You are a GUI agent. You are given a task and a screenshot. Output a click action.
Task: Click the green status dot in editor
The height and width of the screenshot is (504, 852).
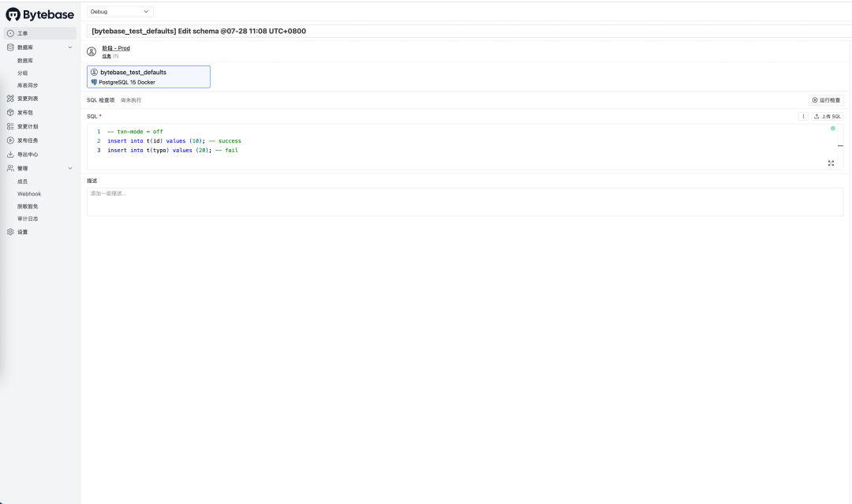click(832, 129)
